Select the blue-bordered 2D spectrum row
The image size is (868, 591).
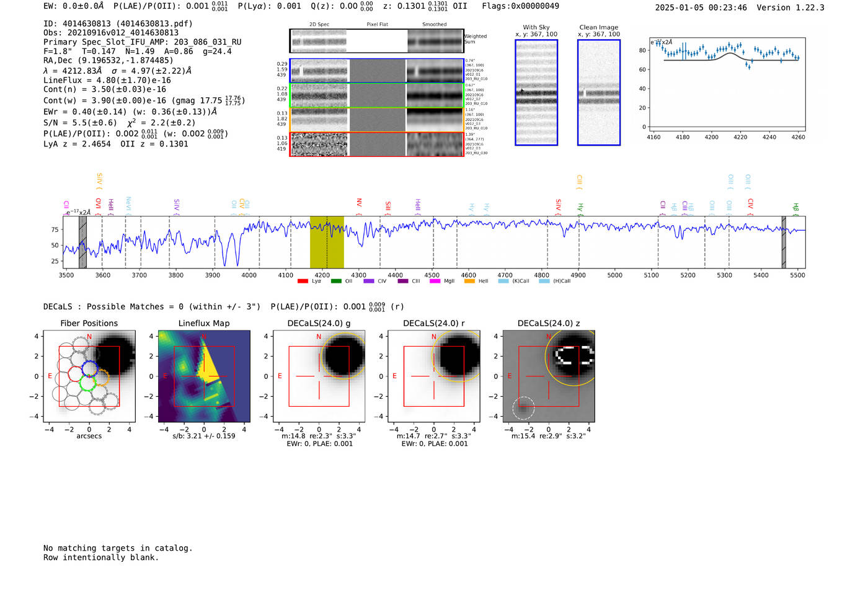click(376, 71)
